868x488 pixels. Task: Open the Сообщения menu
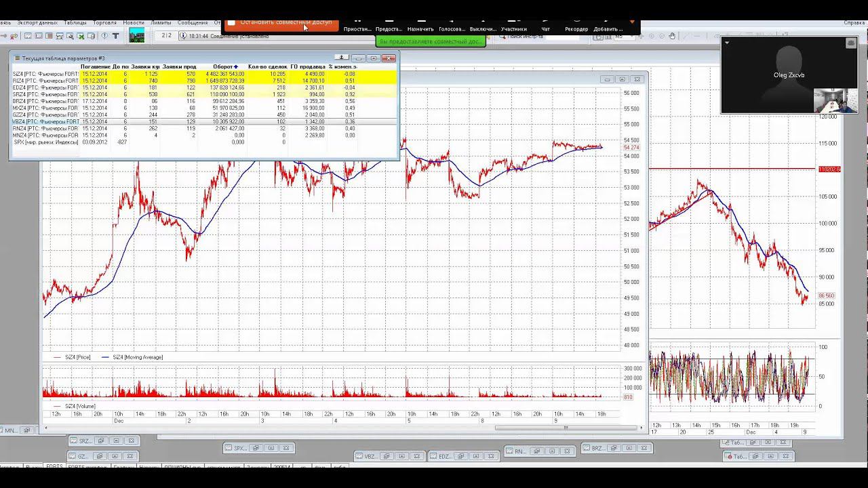[x=193, y=22]
